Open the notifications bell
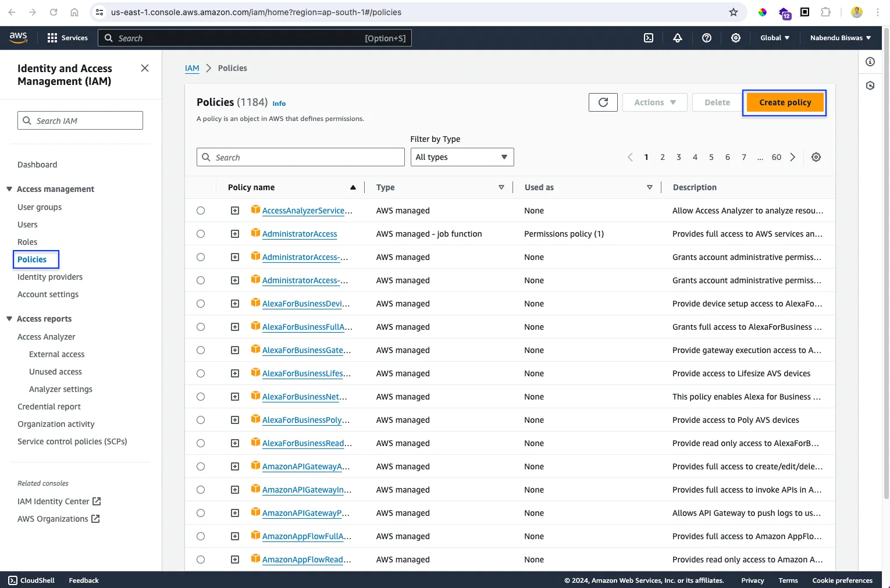 point(678,38)
